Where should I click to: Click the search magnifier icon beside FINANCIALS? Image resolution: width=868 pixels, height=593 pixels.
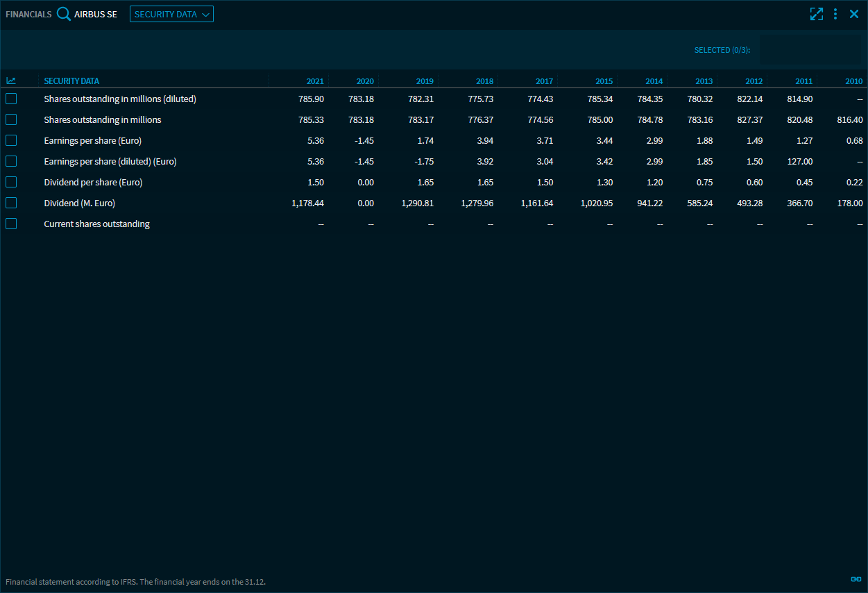tap(64, 14)
